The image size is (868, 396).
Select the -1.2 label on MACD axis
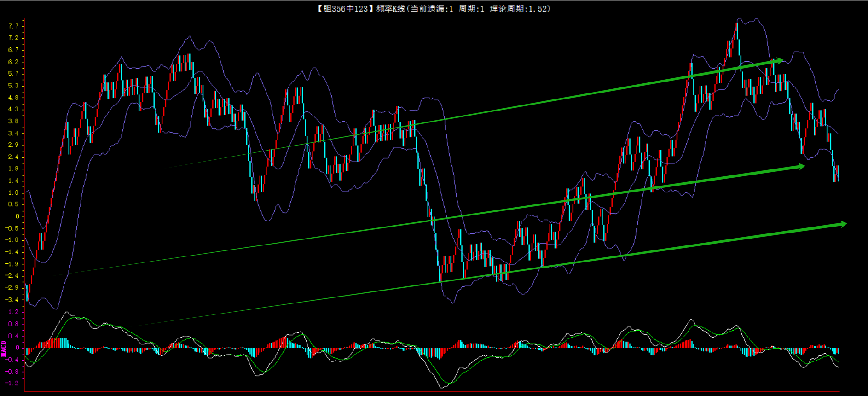tap(12, 383)
